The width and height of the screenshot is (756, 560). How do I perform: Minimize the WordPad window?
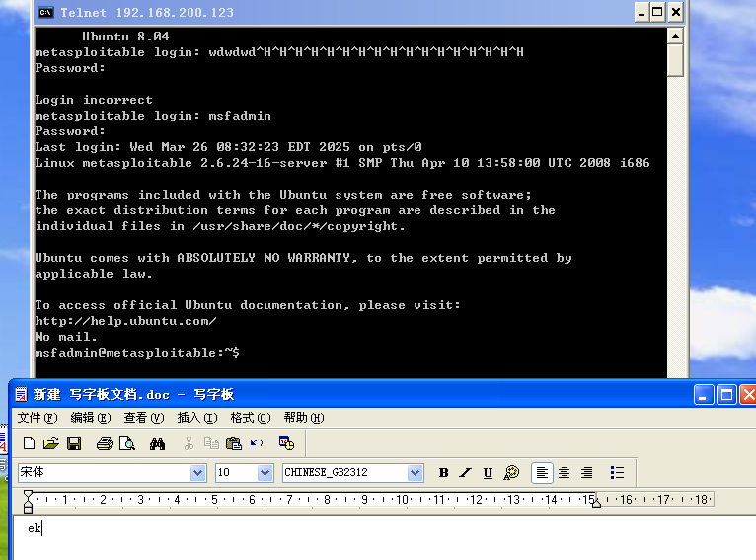pos(704,395)
